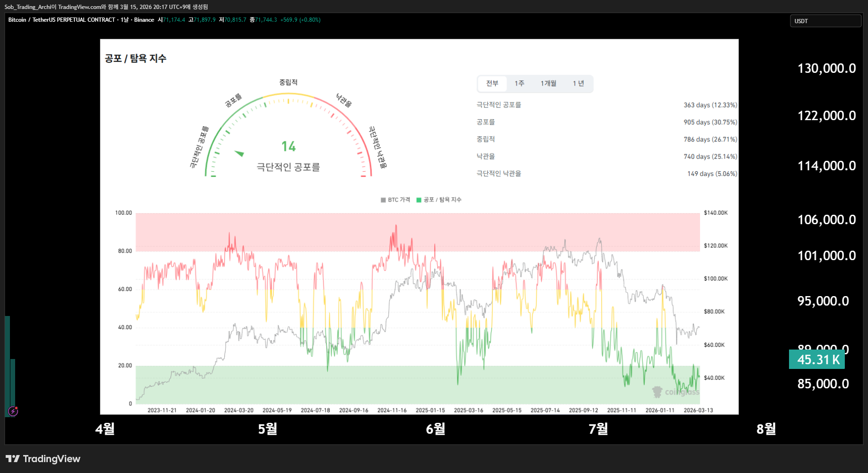Click the 4월 time axis label

(105, 429)
